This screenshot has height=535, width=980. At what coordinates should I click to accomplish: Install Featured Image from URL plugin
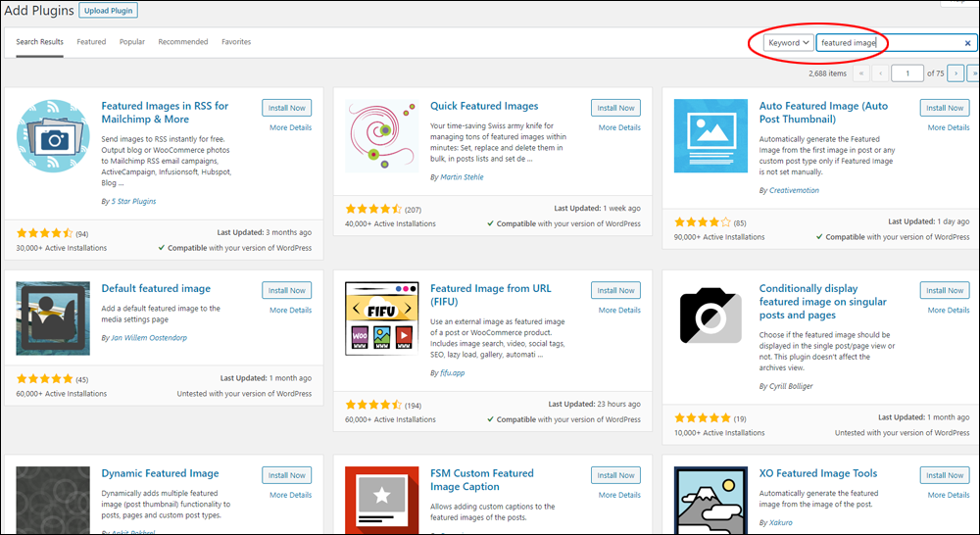(615, 290)
